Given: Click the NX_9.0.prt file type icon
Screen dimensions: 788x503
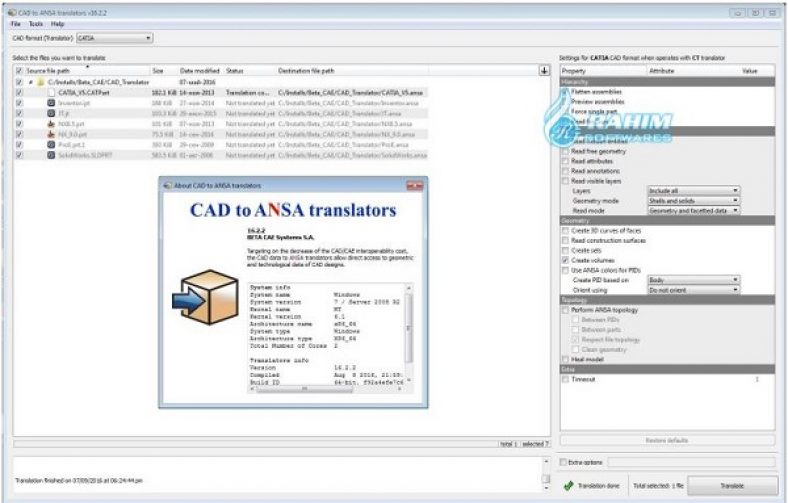Looking at the screenshot, I should pyautogui.click(x=51, y=134).
